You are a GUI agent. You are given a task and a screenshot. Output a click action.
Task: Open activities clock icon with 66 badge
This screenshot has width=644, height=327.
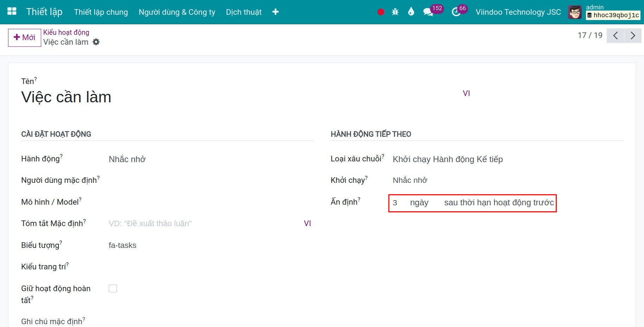pyautogui.click(x=456, y=12)
